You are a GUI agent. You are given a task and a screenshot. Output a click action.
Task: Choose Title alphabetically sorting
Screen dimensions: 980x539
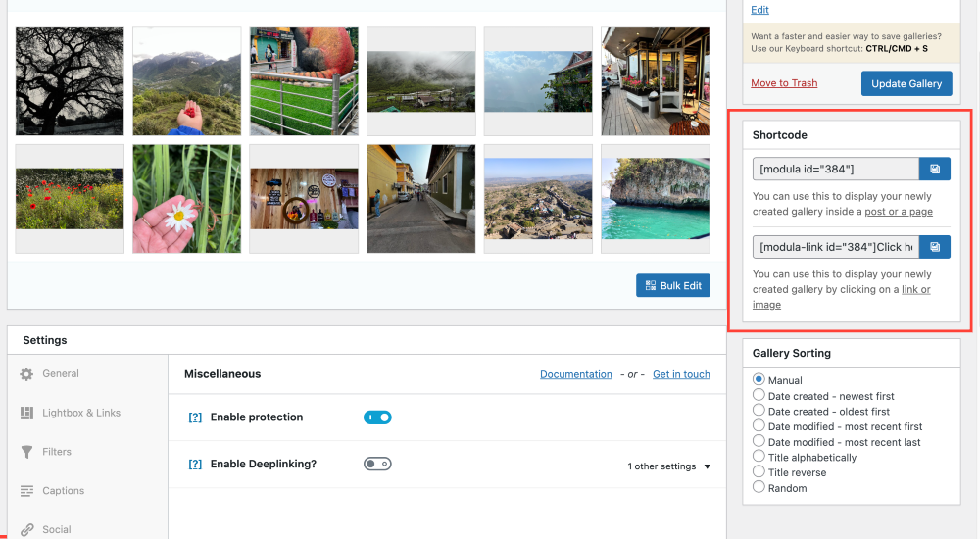(x=759, y=457)
